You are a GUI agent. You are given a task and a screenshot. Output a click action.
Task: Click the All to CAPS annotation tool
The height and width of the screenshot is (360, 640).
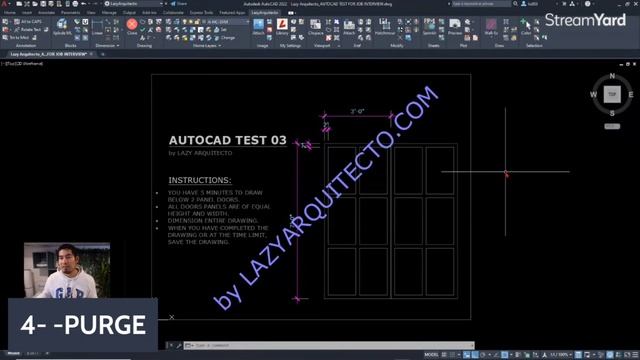point(28,22)
